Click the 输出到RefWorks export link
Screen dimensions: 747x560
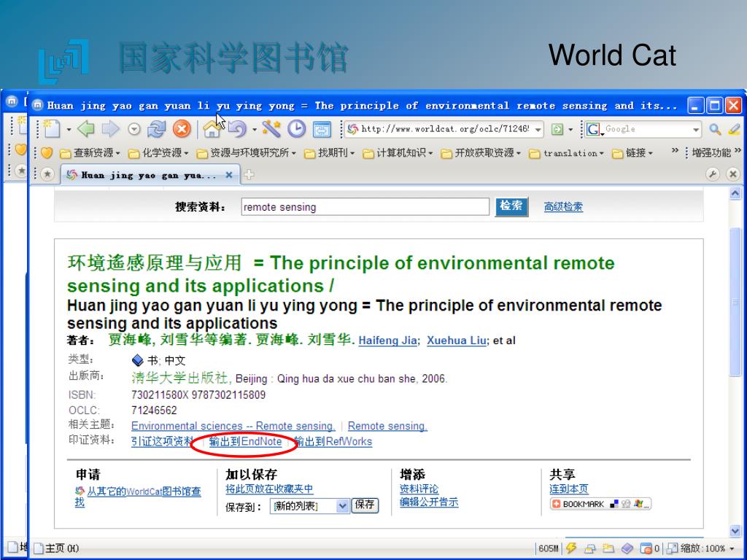point(333,441)
